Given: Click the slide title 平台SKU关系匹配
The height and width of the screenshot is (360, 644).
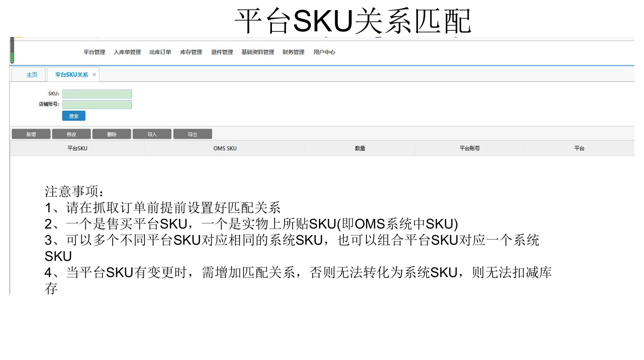Looking at the screenshot, I should pos(353,21).
